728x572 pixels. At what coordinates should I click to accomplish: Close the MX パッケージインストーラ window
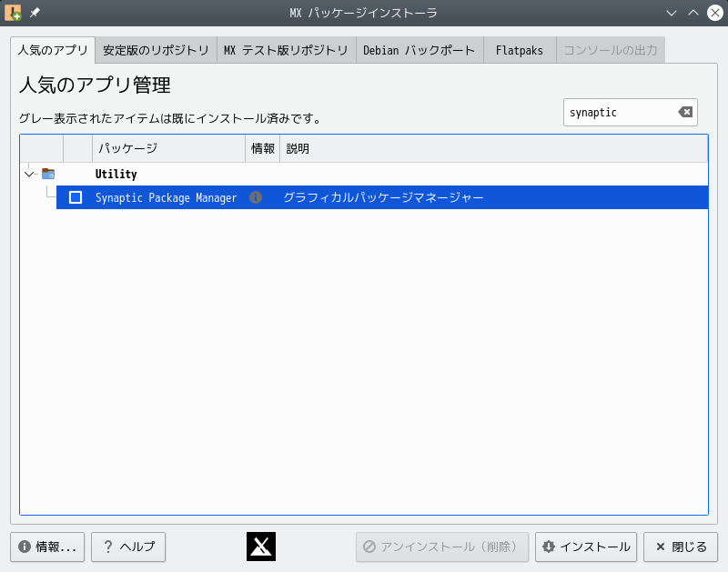point(715,13)
